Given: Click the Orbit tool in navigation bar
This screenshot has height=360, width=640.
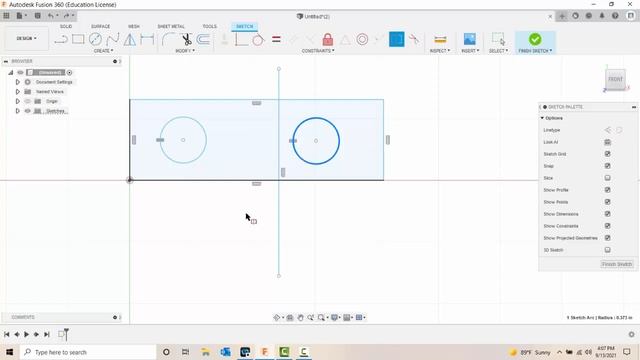Looking at the screenshot, I should click(277, 318).
